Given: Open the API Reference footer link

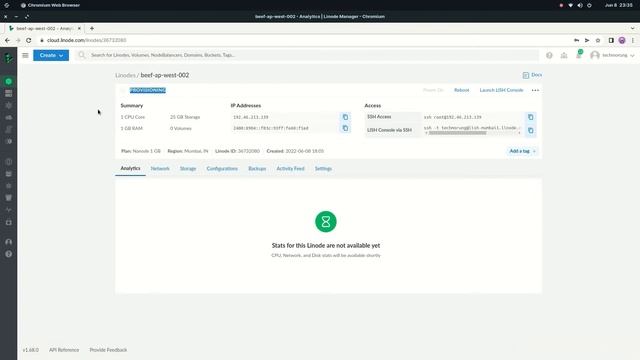Looking at the screenshot, I should coord(64,350).
